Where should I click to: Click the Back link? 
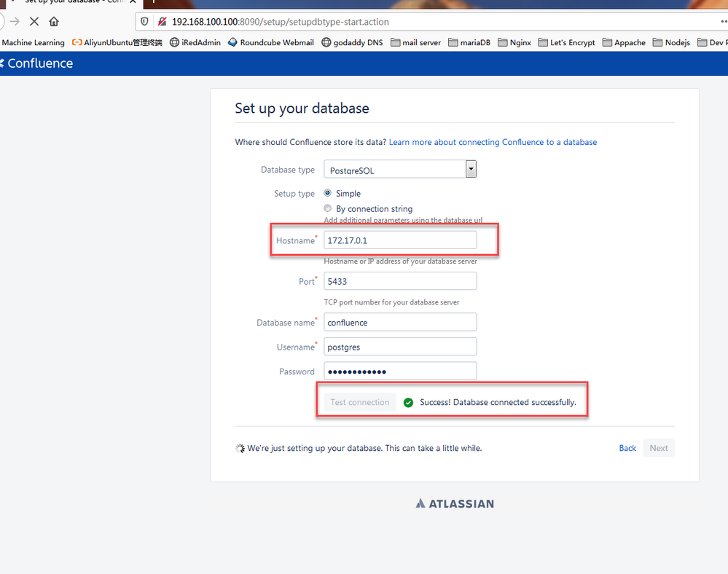627,448
